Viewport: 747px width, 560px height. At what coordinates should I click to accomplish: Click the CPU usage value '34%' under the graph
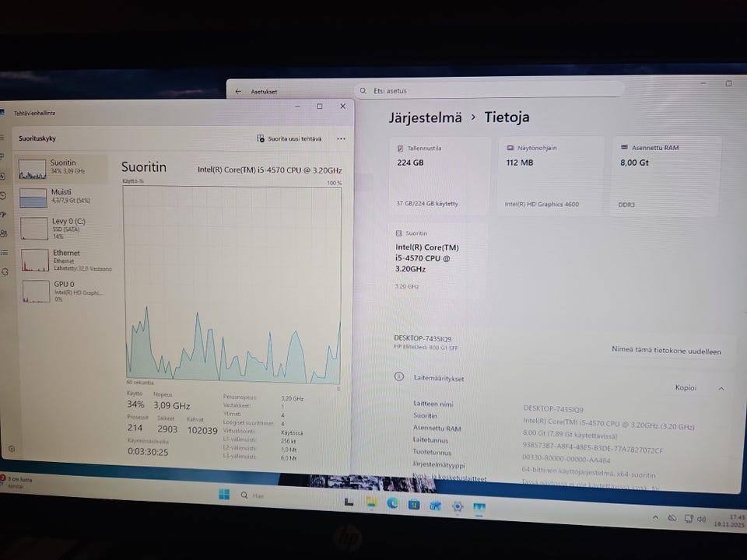[135, 404]
